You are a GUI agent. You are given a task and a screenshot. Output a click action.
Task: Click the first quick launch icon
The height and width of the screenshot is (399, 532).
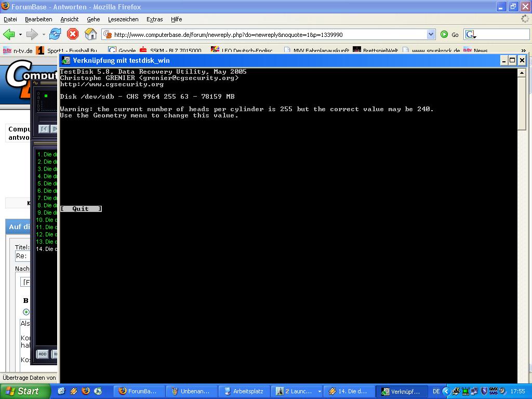(61, 391)
